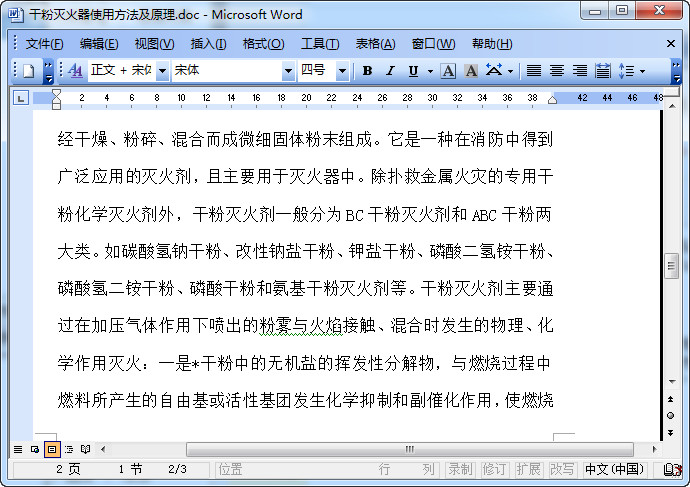690x487 pixels.
Task: Open 插入(I) menu
Action: click(x=208, y=44)
